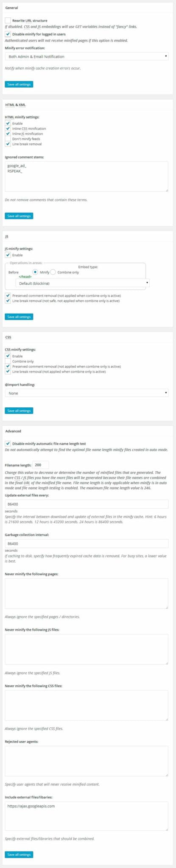The height and width of the screenshot is (868, 176).
Task: Expand the Default (blocking) embed type dropdown
Action: click(83, 283)
